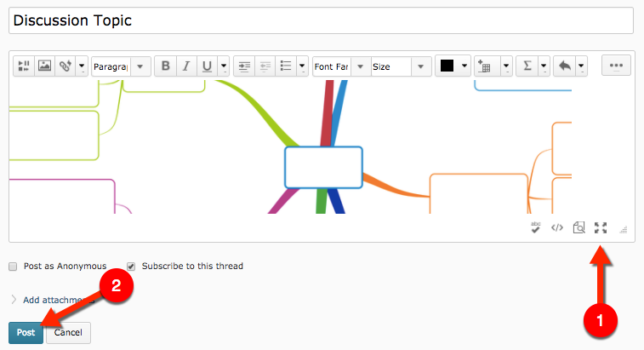Click the orange mind map branch box
This screenshot has height=350, width=644.
pos(478,193)
